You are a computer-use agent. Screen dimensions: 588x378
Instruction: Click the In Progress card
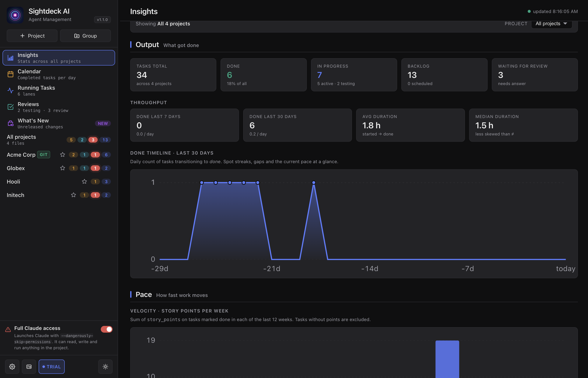click(354, 75)
